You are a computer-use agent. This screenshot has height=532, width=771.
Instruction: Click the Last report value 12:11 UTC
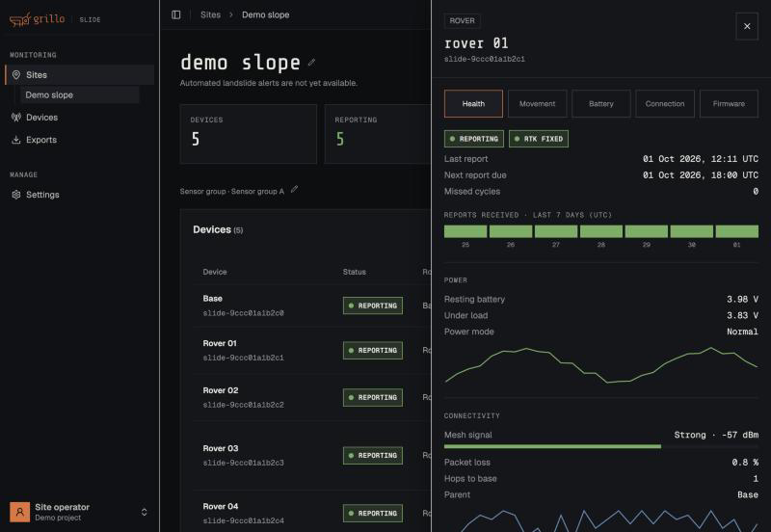pos(701,159)
